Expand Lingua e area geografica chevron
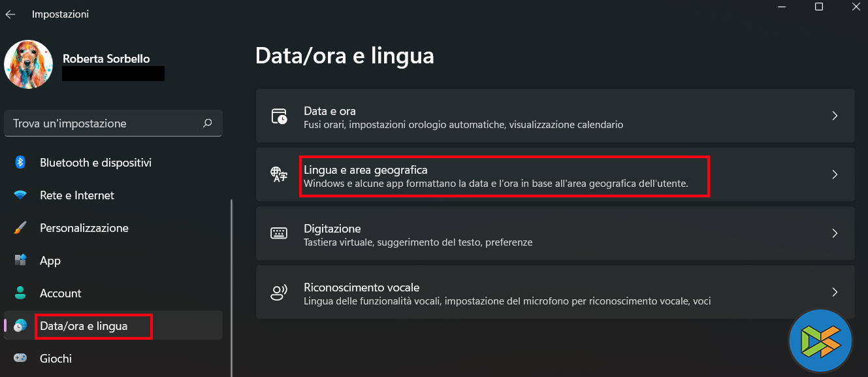Screen dimensions: 868x377 835,174
